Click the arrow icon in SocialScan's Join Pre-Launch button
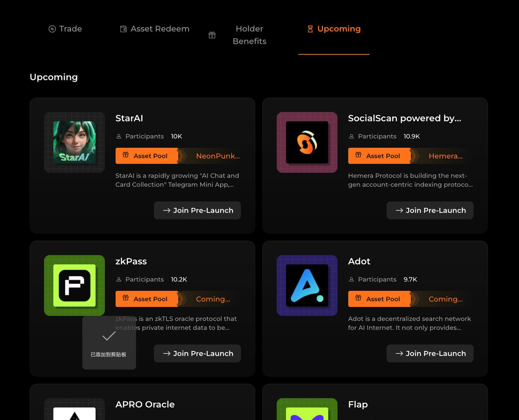The width and height of the screenshot is (519, 420). pos(399,210)
